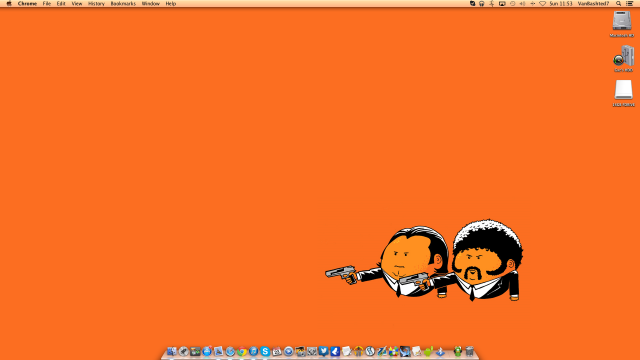This screenshot has width=640, height=360.
Task: Open the Macintosh HD drive icon
Action: coord(622,20)
